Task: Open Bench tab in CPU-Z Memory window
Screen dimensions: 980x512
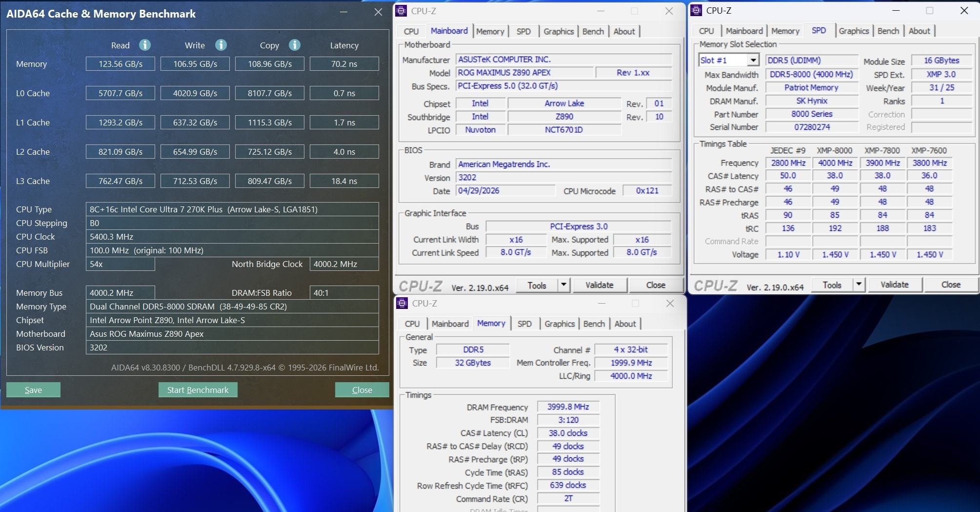Action: click(594, 324)
